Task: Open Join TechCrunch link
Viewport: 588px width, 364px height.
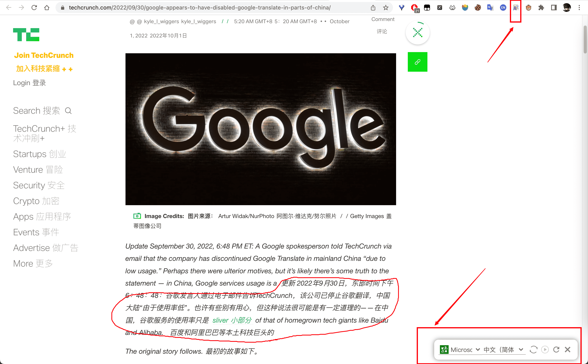Action: [44, 62]
